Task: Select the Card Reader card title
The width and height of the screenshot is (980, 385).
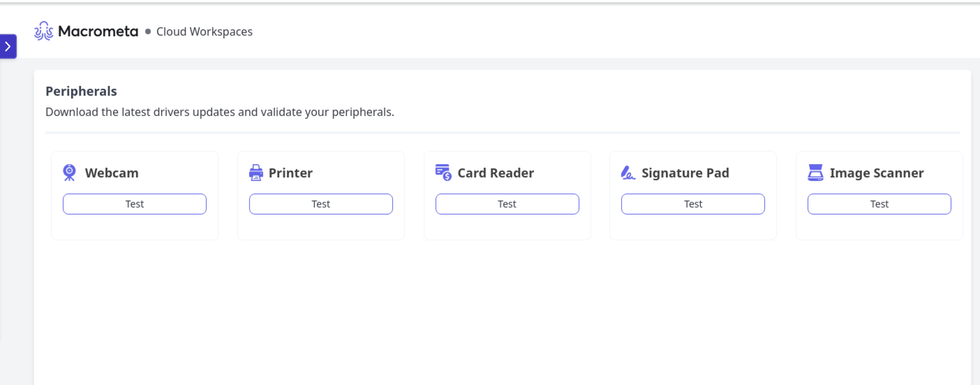Action: tap(496, 173)
